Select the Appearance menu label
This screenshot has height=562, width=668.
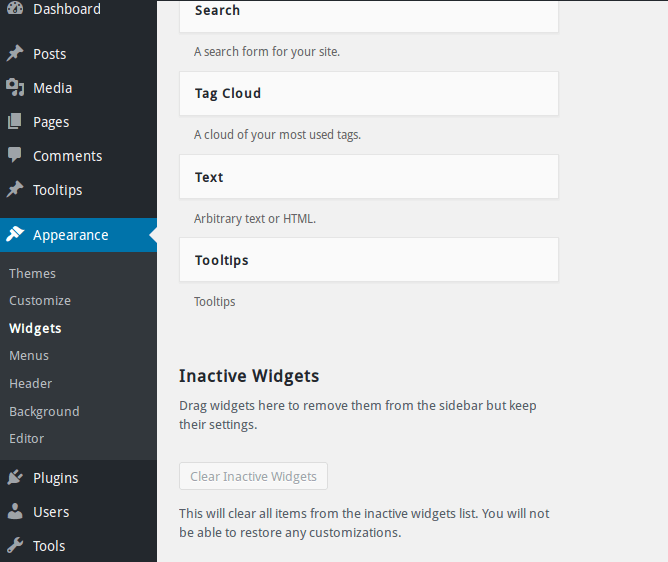coord(71,235)
